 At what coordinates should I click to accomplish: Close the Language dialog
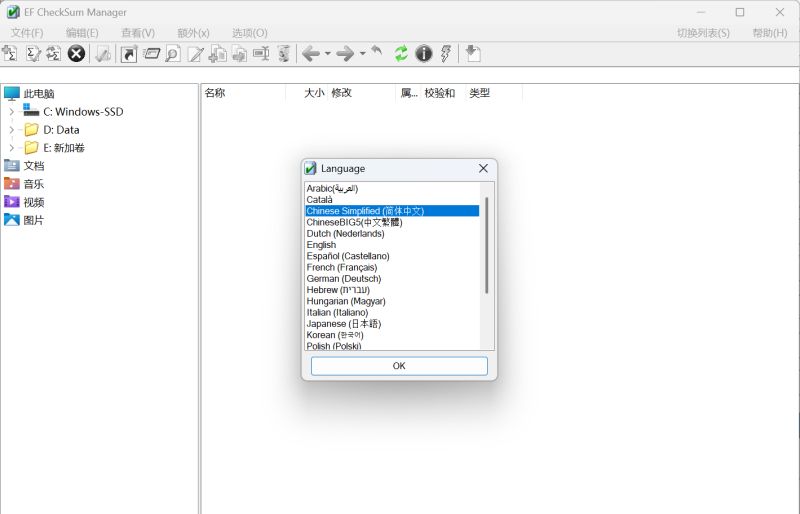(483, 168)
